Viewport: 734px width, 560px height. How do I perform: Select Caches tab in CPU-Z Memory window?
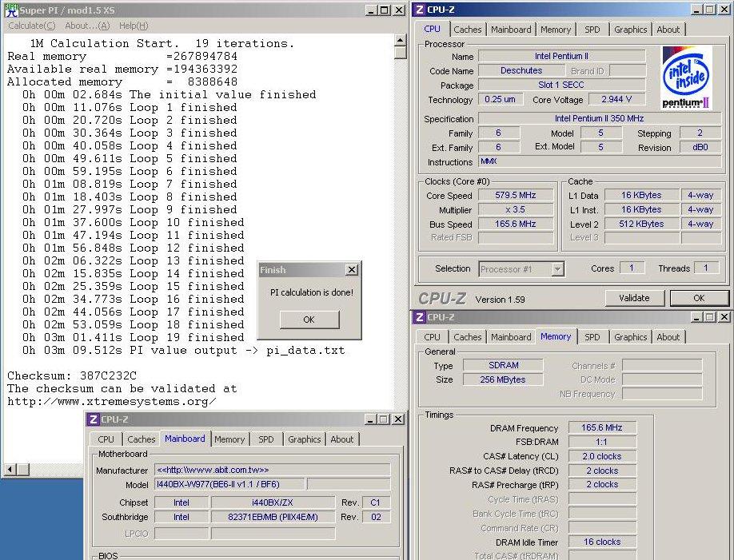click(467, 337)
